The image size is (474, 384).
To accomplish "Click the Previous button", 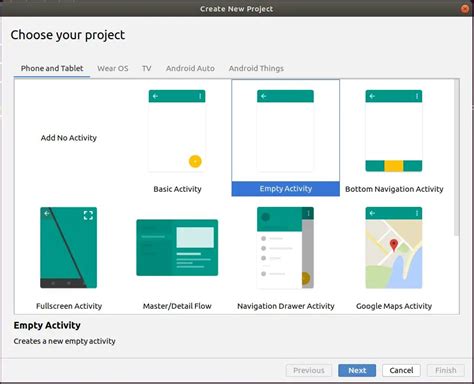I will tap(309, 370).
